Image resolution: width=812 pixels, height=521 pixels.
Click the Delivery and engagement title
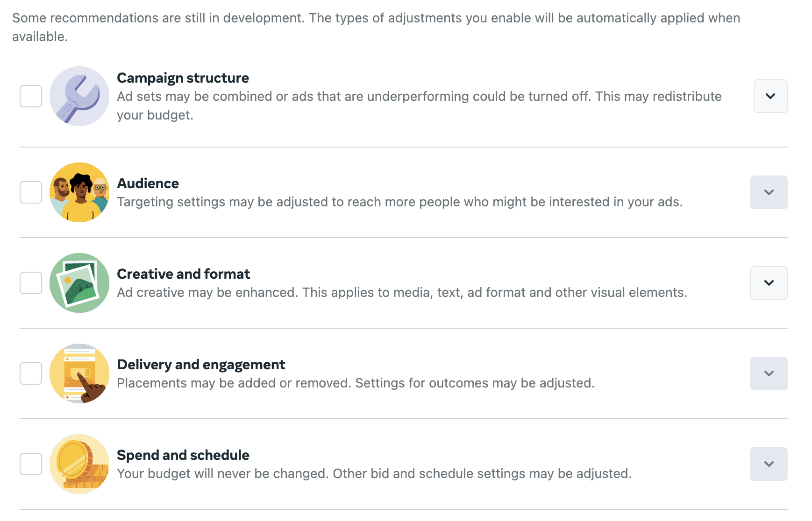[201, 365]
